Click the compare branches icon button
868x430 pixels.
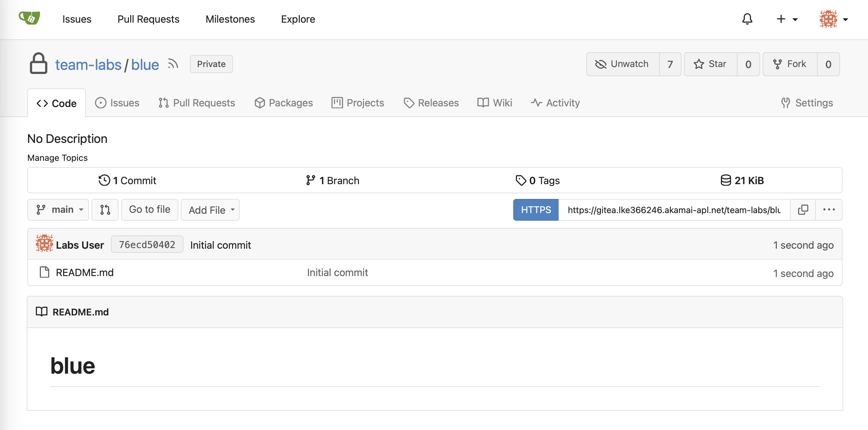105,210
